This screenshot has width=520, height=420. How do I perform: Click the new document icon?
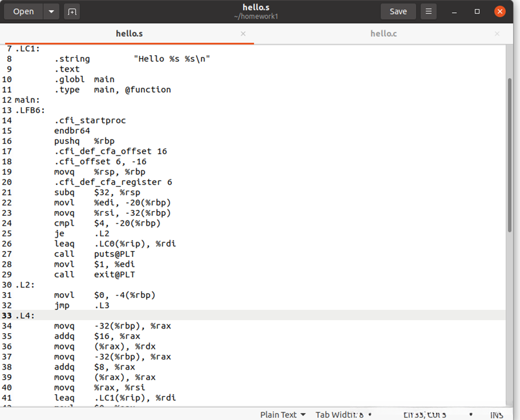pos(72,12)
